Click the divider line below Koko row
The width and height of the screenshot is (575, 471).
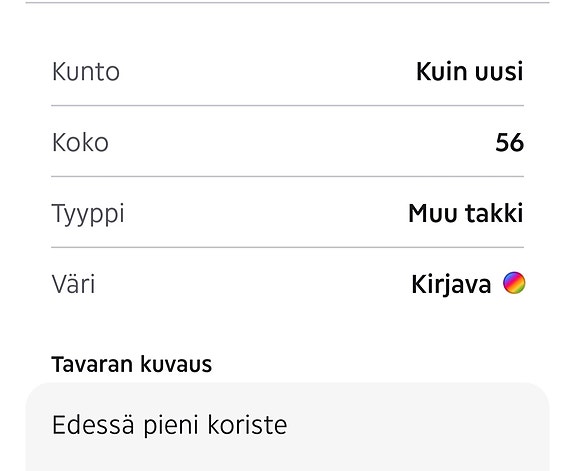288,176
